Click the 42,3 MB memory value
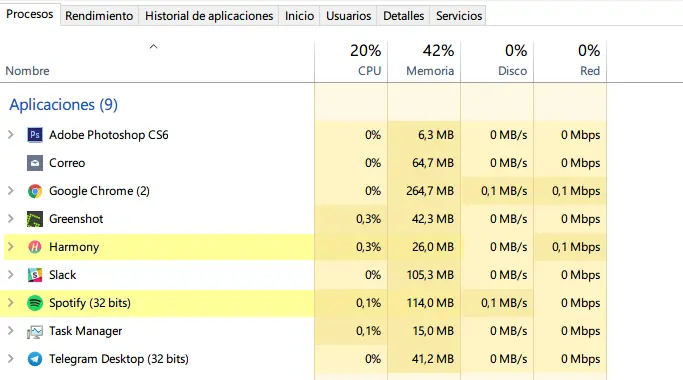 433,219
